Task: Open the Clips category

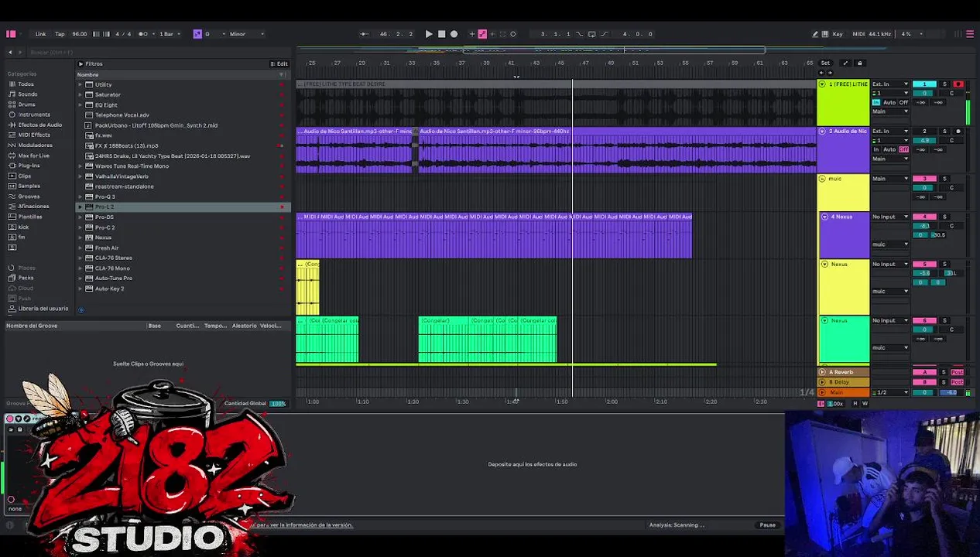Action: (x=24, y=176)
